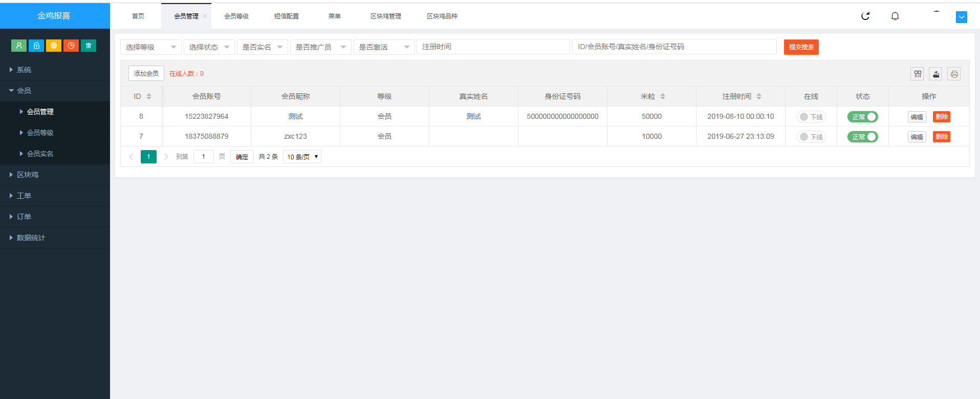Open notifications via the bell icon

895,16
